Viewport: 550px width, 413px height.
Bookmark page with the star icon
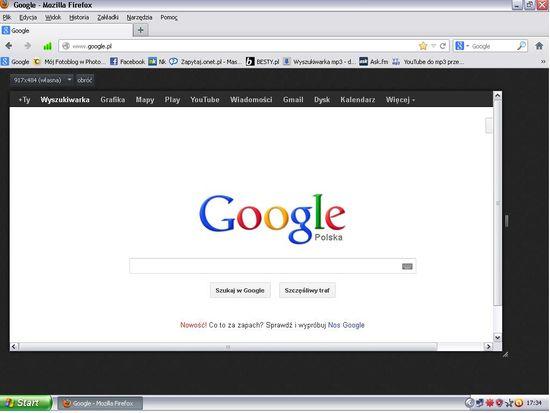pyautogui.click(x=423, y=46)
